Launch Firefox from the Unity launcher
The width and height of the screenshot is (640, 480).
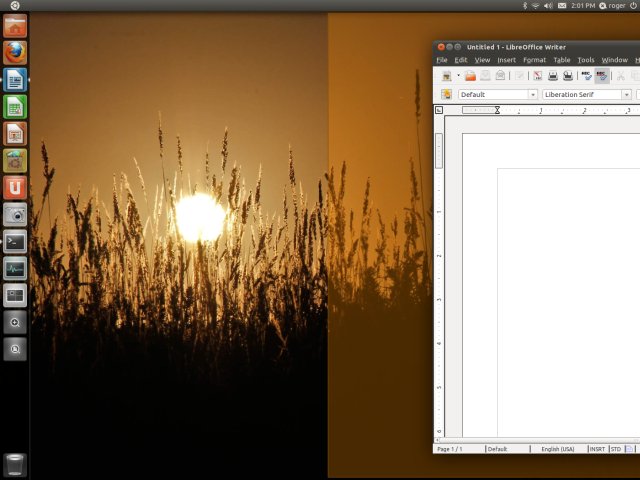point(15,52)
